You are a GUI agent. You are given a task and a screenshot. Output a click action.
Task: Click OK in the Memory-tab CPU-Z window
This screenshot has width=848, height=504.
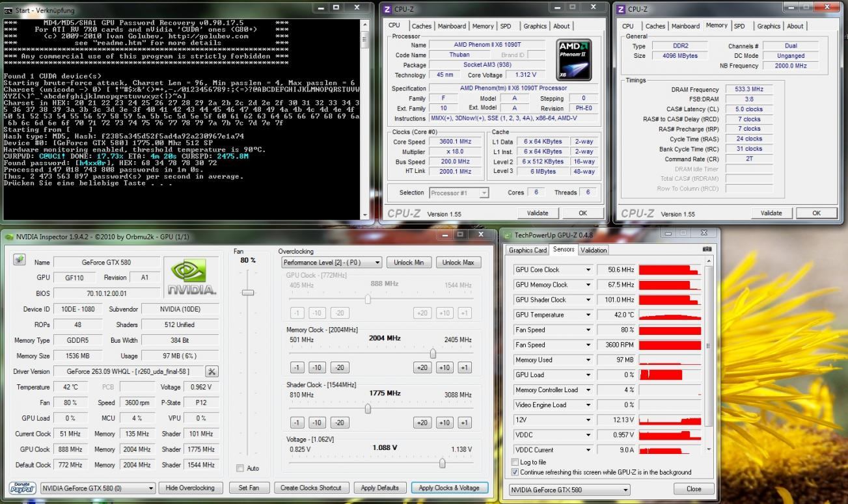click(x=816, y=213)
